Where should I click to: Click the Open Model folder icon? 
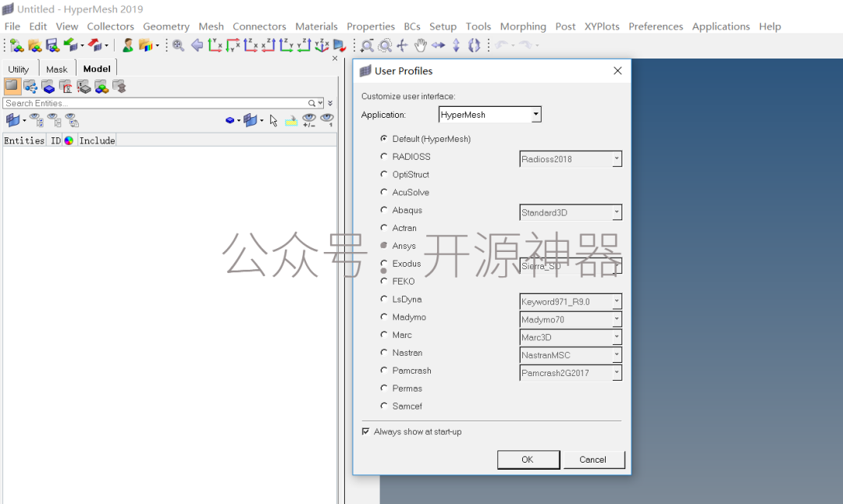tap(34, 46)
